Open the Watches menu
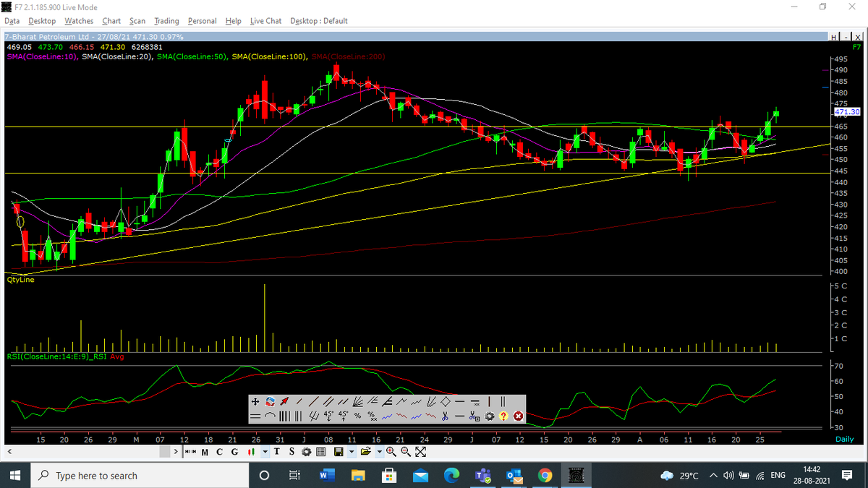Image resolution: width=868 pixels, height=488 pixels. tap(79, 21)
